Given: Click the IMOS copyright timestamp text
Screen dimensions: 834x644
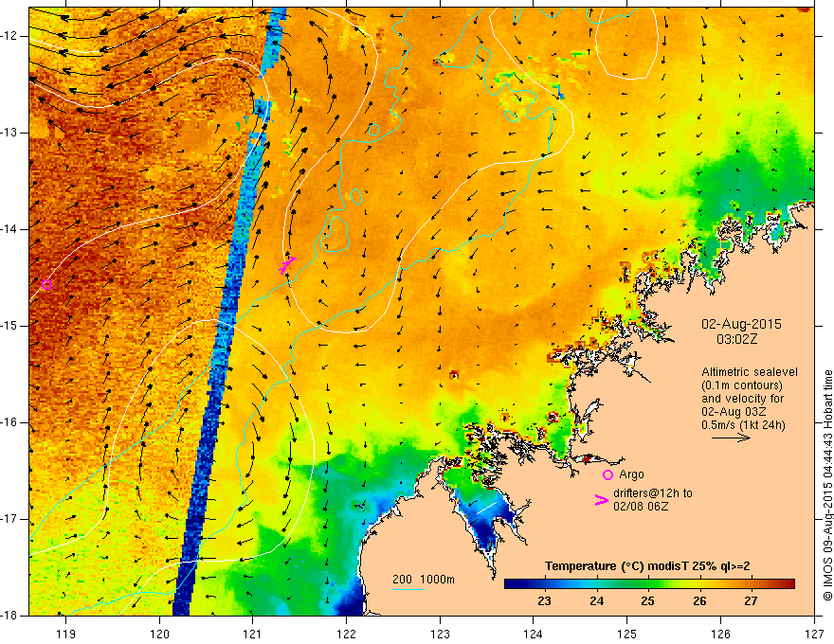Looking at the screenshot, I should pyautogui.click(x=827, y=485).
